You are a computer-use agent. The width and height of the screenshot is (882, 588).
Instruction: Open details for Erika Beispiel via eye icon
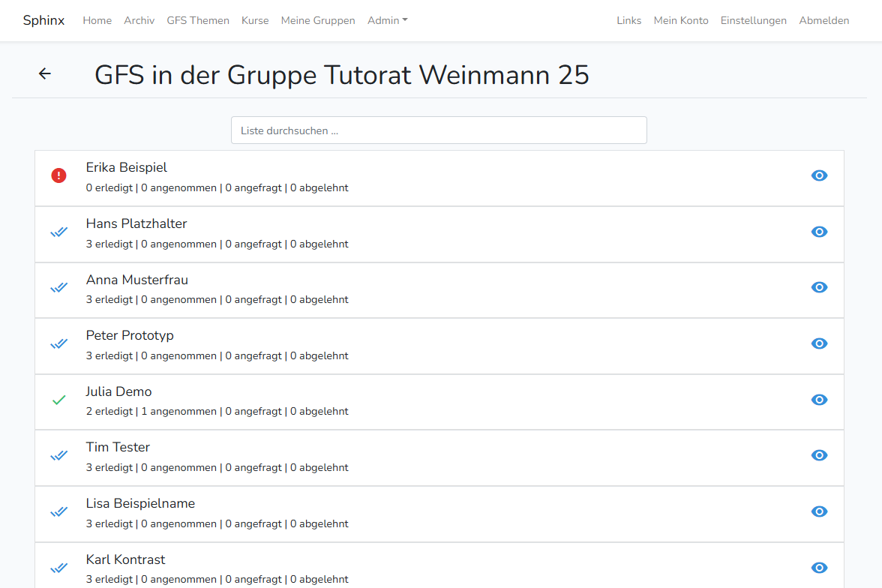coord(819,175)
